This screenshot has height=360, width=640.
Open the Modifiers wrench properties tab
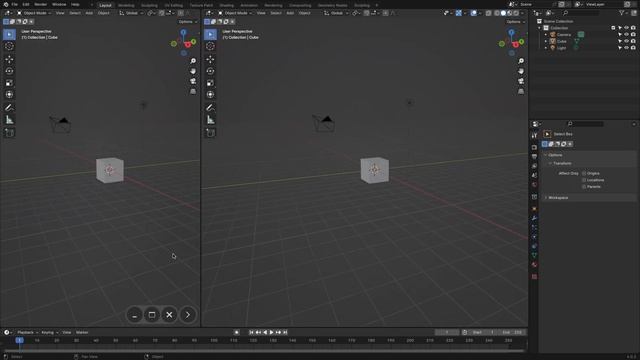click(x=534, y=218)
